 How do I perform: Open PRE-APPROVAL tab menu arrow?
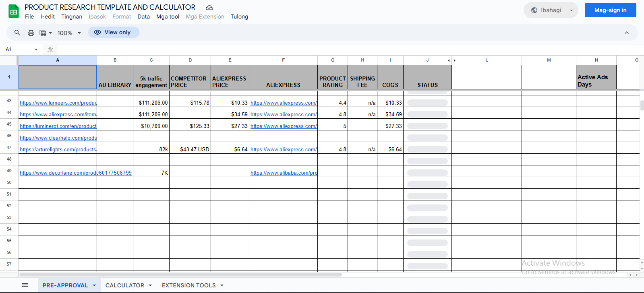tap(94, 285)
